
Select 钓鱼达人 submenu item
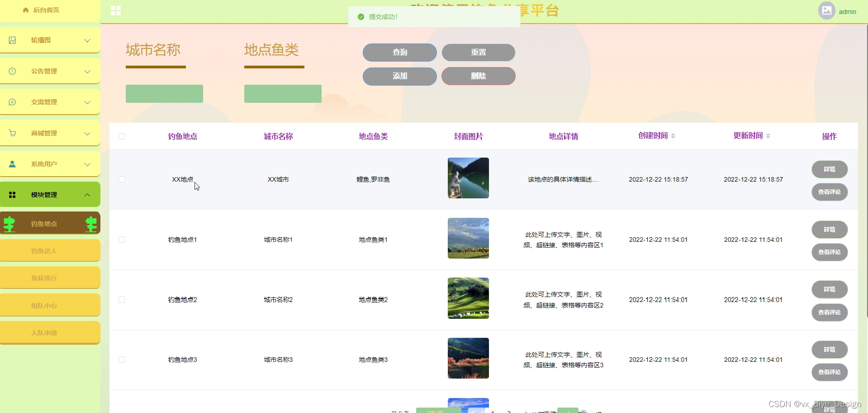[x=50, y=250]
